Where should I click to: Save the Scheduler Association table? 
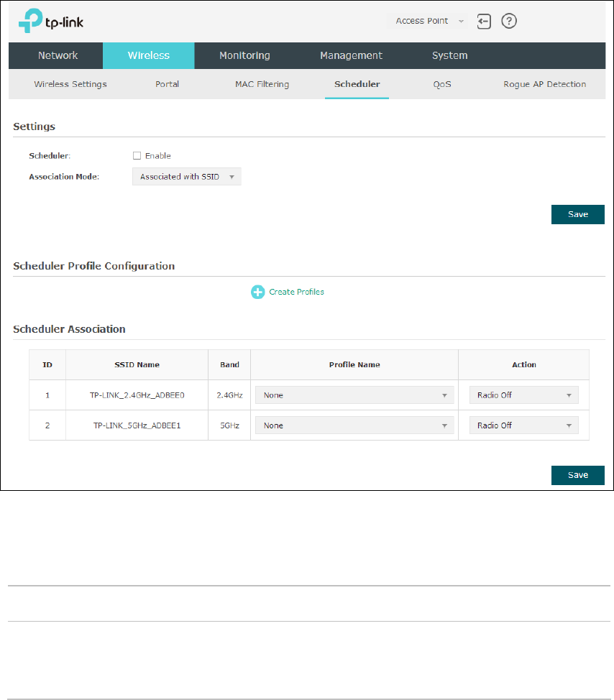point(578,475)
